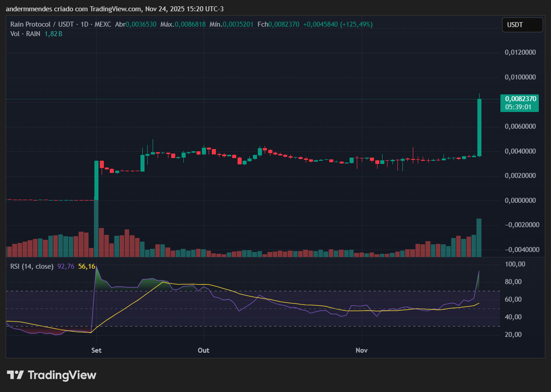Click the Nov month label on the time axis

[361, 350]
